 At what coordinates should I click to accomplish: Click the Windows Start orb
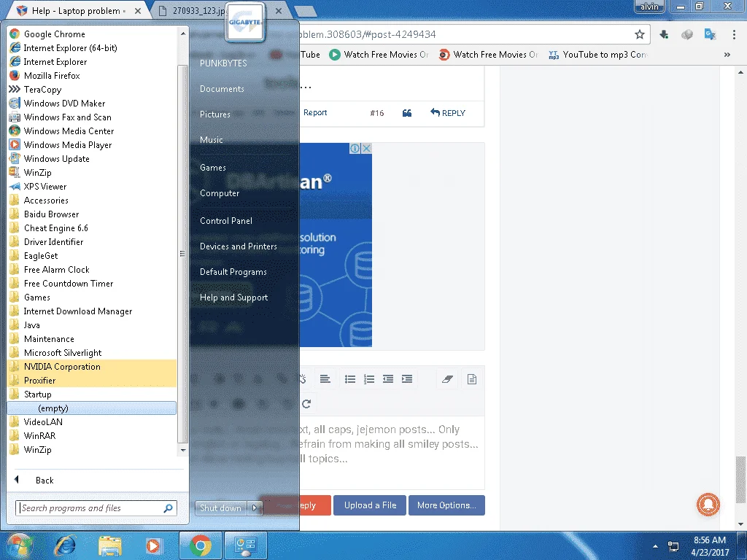pyautogui.click(x=18, y=545)
